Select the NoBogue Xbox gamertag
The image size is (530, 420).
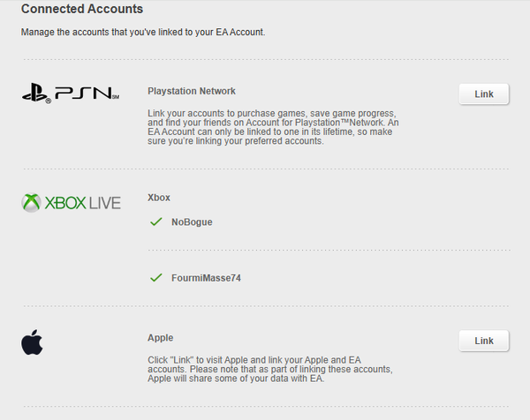(x=192, y=222)
